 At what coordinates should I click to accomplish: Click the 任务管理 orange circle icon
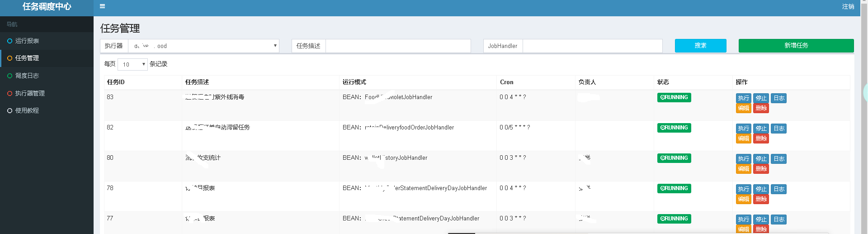pyautogui.click(x=9, y=58)
